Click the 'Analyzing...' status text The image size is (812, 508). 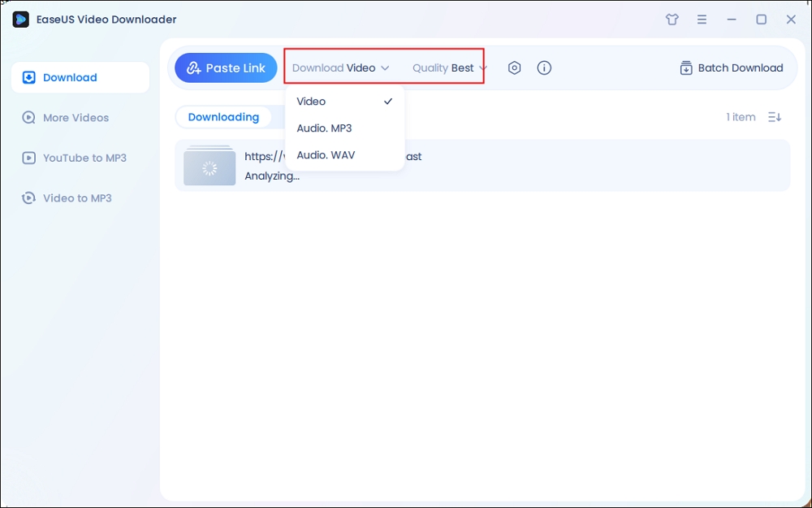click(x=272, y=176)
